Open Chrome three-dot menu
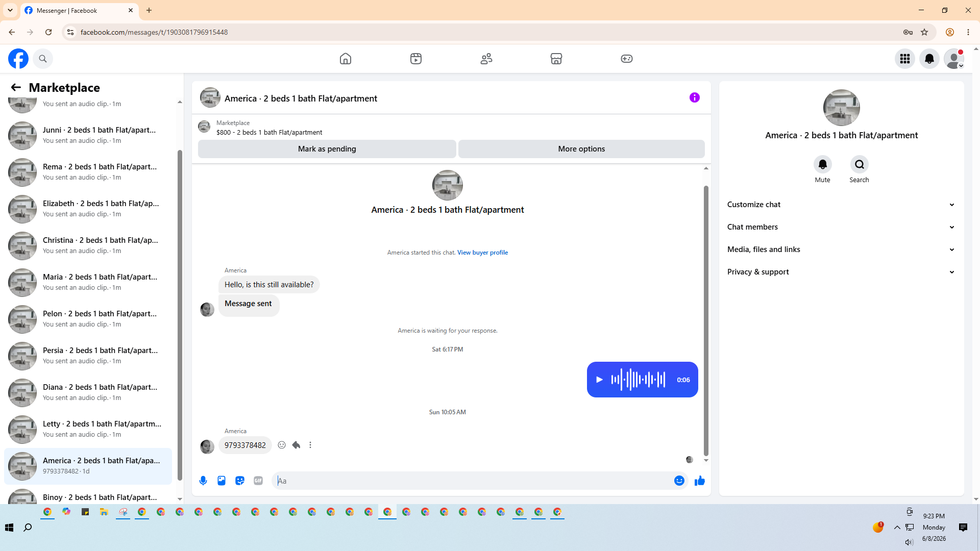Image resolution: width=980 pixels, height=551 pixels. (968, 32)
